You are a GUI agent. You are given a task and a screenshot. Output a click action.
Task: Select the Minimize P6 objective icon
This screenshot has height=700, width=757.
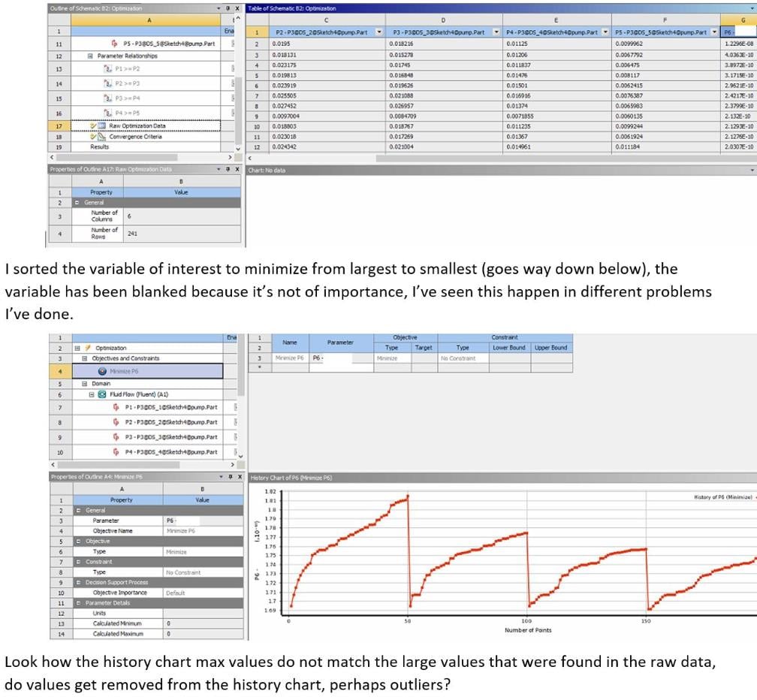click(101, 369)
